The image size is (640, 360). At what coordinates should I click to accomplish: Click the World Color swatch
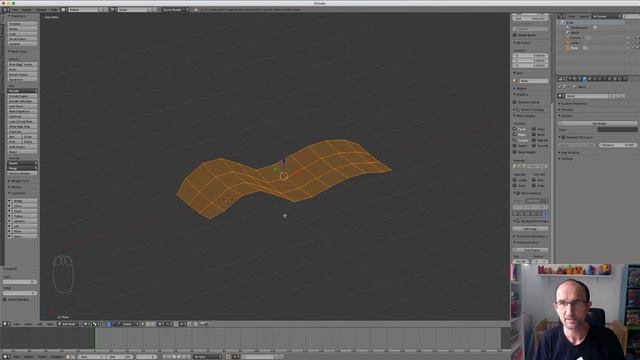617,129
